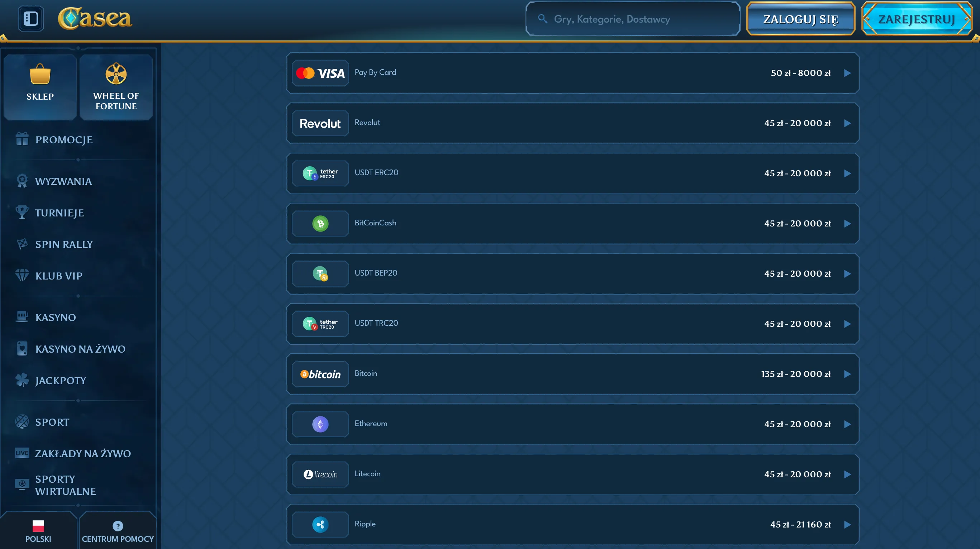Image resolution: width=980 pixels, height=549 pixels.
Task: Click the Zarejestruj button
Action: pos(917,19)
